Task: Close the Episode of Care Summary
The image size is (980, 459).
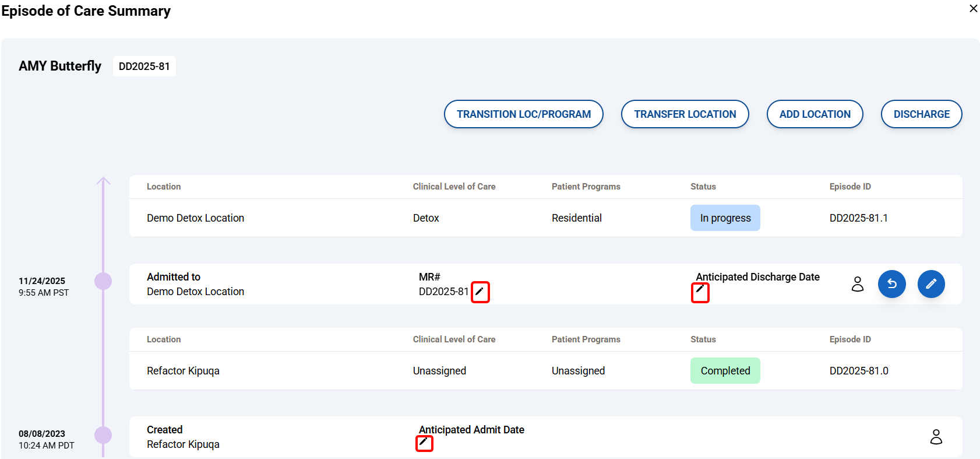Action: coord(973,9)
